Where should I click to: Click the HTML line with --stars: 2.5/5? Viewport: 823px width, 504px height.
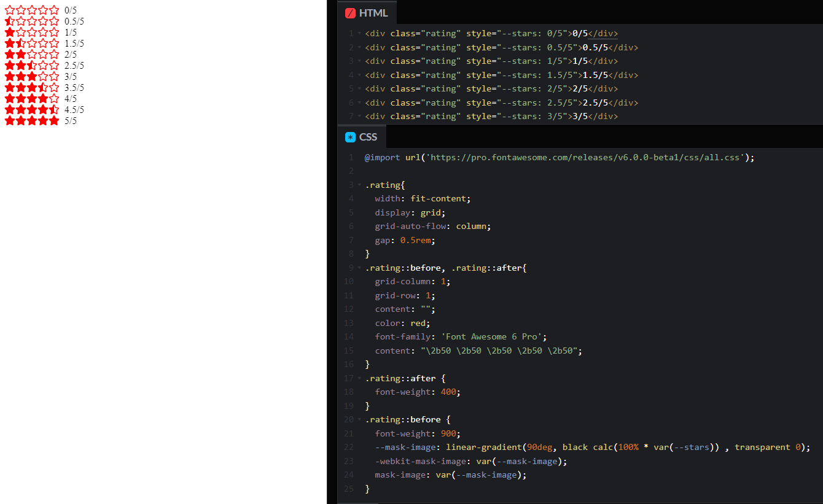[501, 103]
